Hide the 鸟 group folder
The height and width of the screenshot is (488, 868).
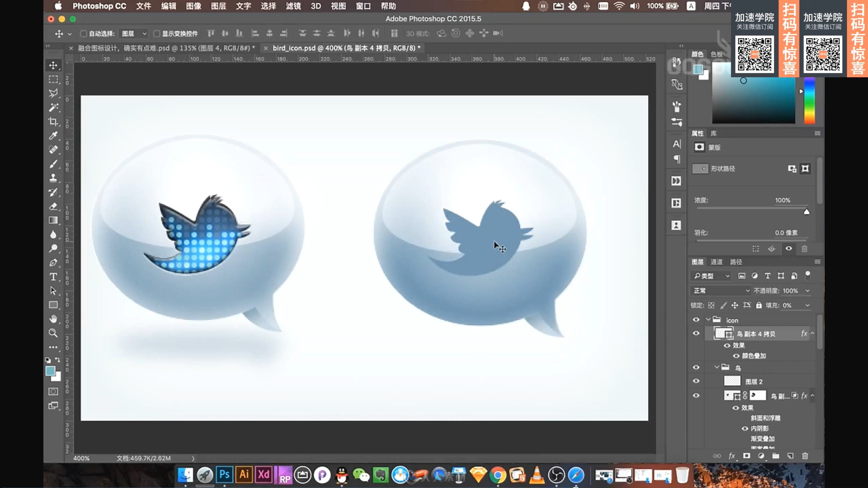tap(696, 367)
